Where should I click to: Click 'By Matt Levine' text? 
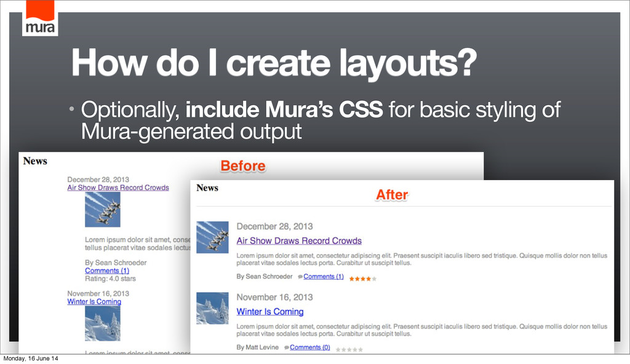coord(257,347)
